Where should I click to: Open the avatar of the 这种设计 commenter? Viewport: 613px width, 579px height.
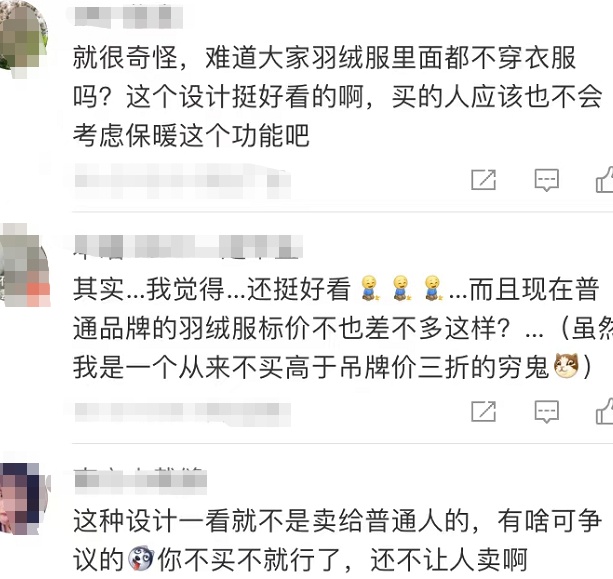point(24,498)
